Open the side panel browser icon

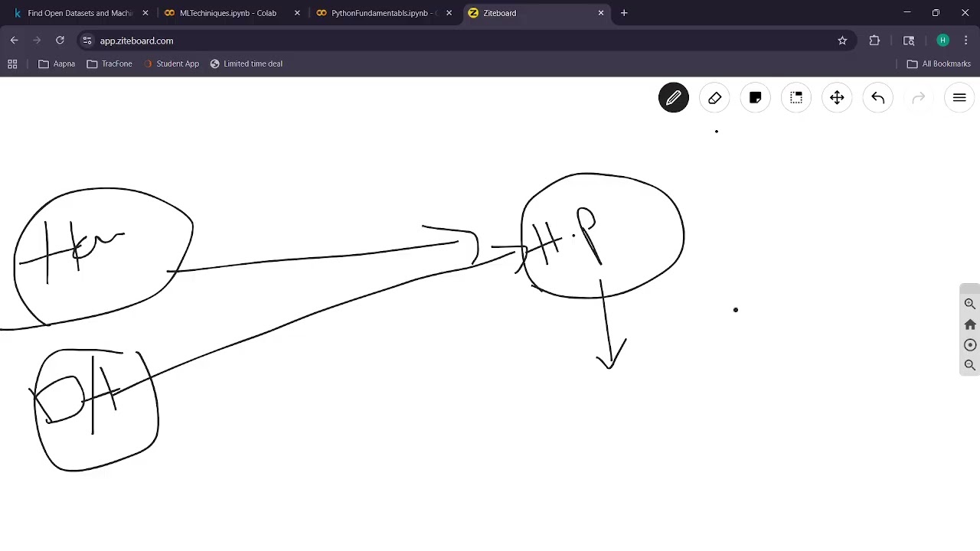click(x=909, y=41)
